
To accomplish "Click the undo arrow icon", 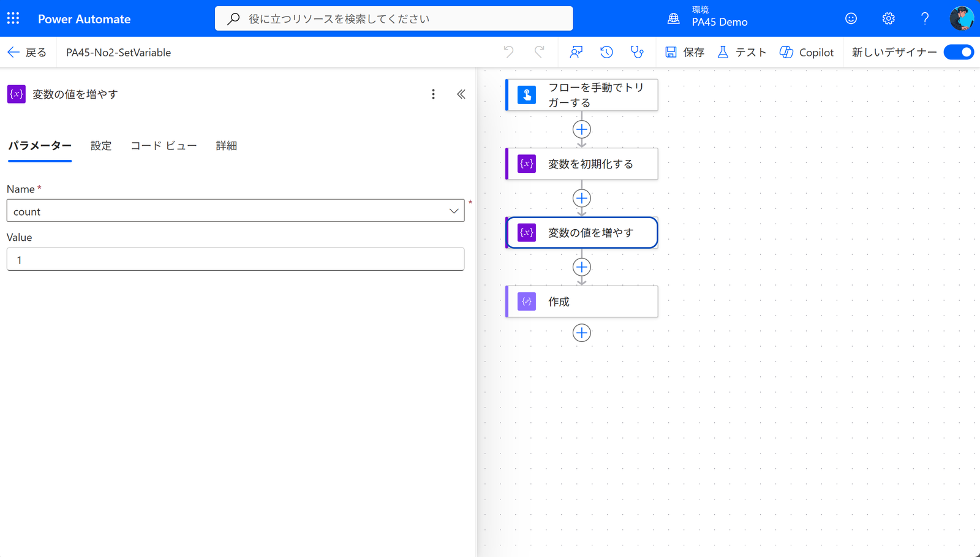I will (508, 52).
